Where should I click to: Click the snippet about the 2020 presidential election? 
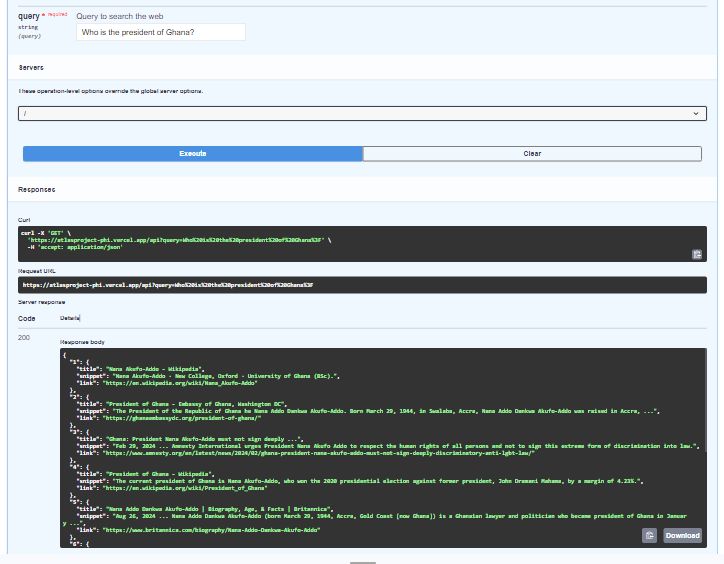[x=378, y=481]
